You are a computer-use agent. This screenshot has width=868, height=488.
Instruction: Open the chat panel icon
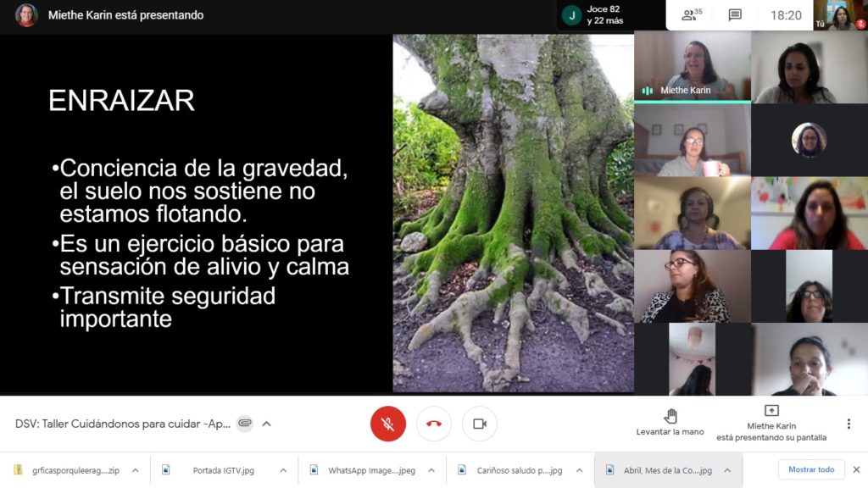pyautogui.click(x=735, y=15)
